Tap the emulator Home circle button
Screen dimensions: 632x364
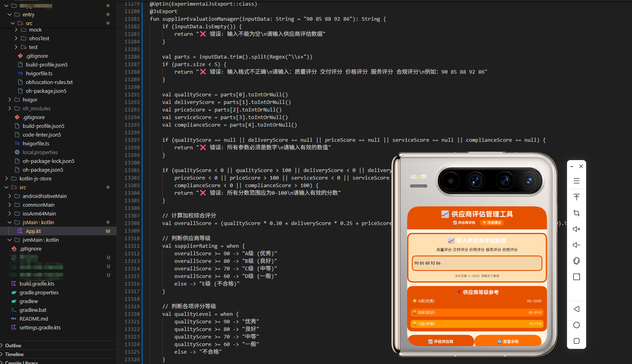[x=576, y=325]
